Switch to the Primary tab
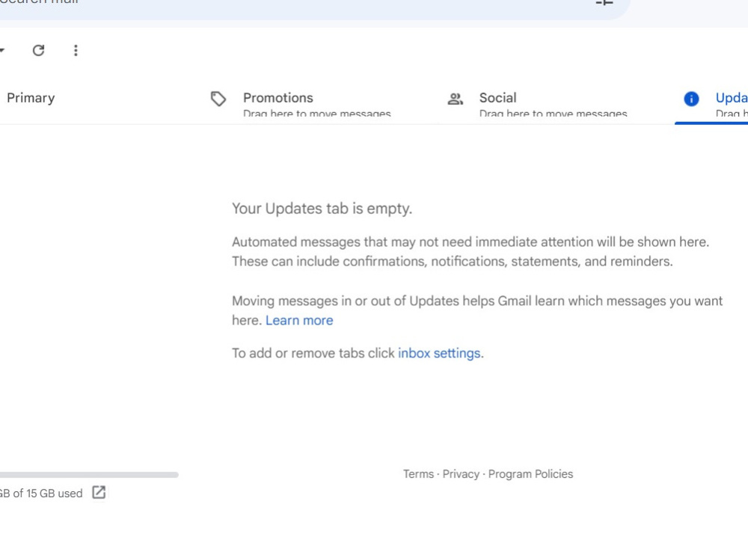This screenshot has height=560, width=748. tap(31, 98)
